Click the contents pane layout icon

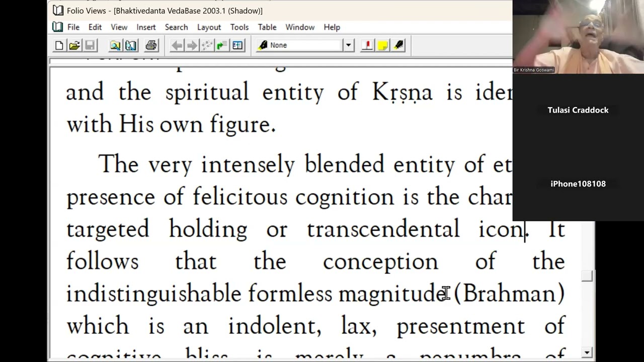coord(237,45)
